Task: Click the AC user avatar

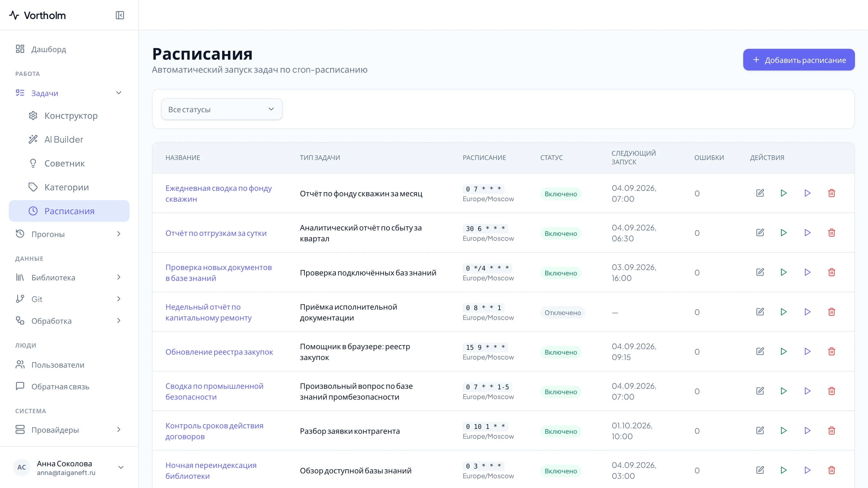Action: pos(22,467)
